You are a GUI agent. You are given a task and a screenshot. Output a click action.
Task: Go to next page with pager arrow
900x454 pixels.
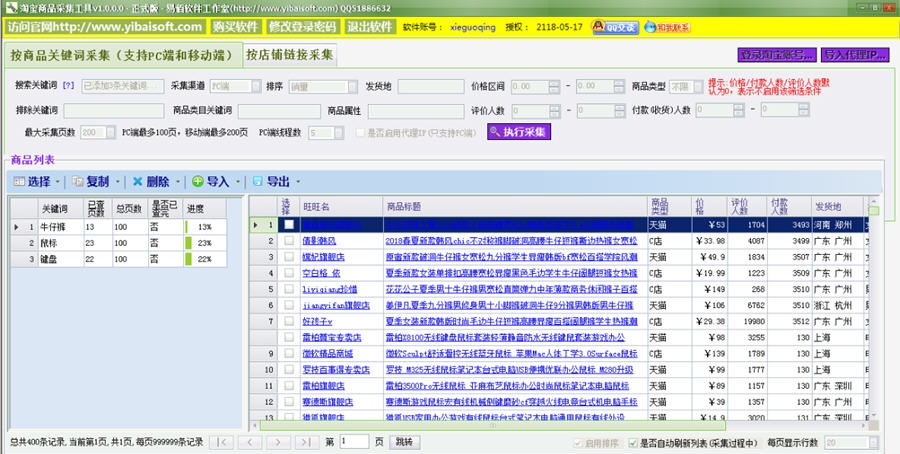[x=278, y=442]
